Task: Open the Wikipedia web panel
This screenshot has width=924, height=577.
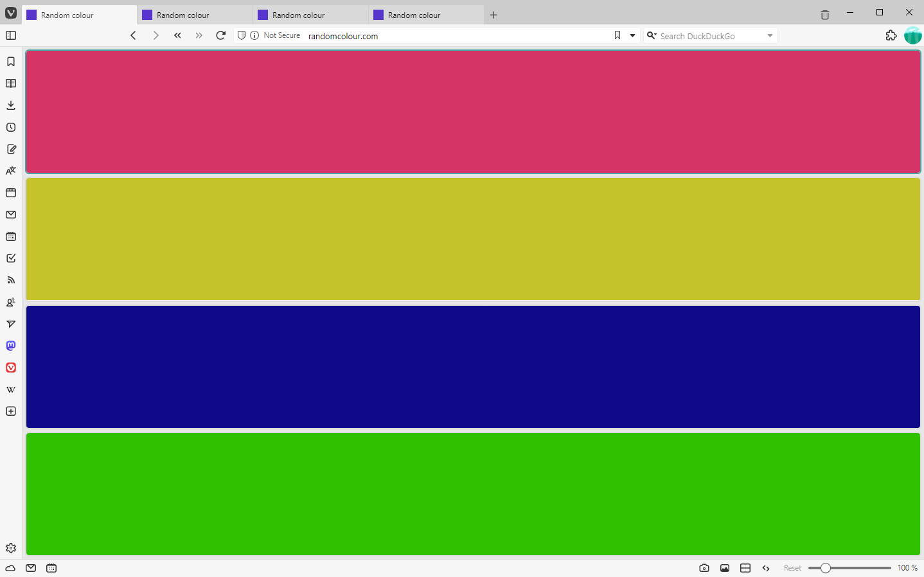Action: pyautogui.click(x=11, y=389)
